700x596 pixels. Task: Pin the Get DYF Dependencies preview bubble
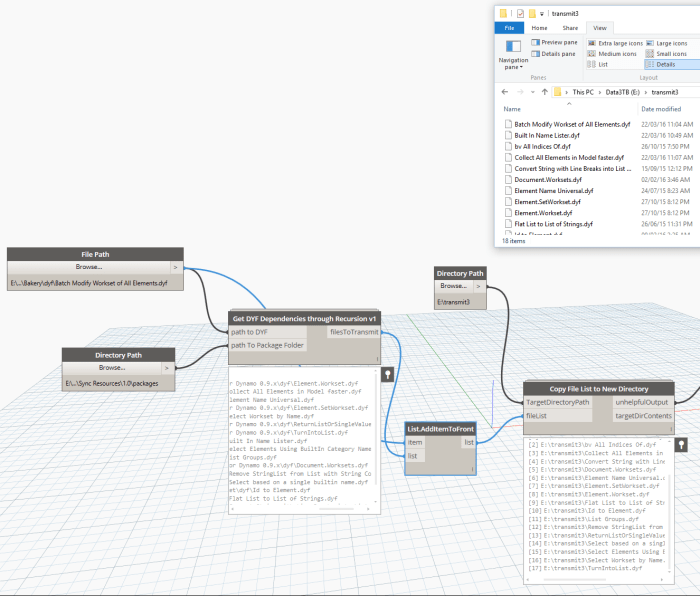click(387, 373)
